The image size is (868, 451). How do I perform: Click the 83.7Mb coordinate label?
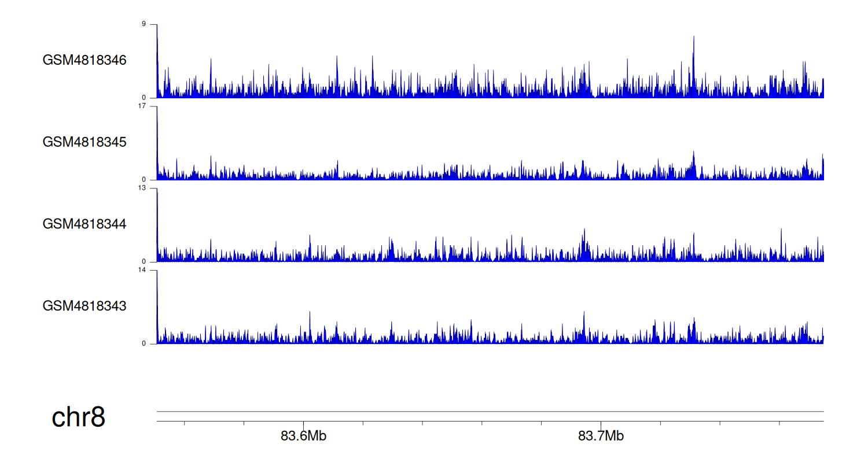pyautogui.click(x=601, y=436)
